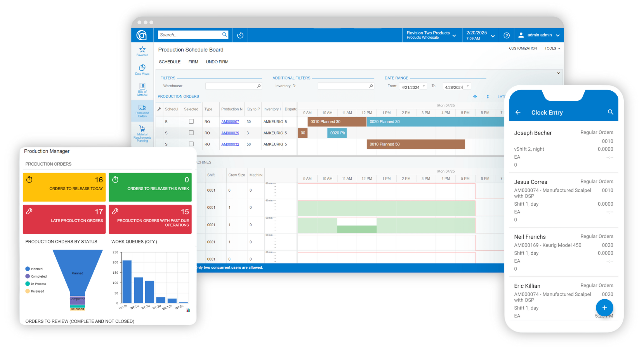This screenshot has height=354, width=644.
Task: Click the Warehouse filter input field
Action: [x=231, y=86]
